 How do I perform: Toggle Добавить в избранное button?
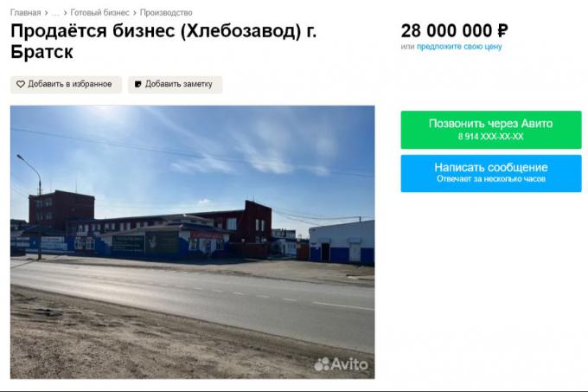click(x=66, y=85)
